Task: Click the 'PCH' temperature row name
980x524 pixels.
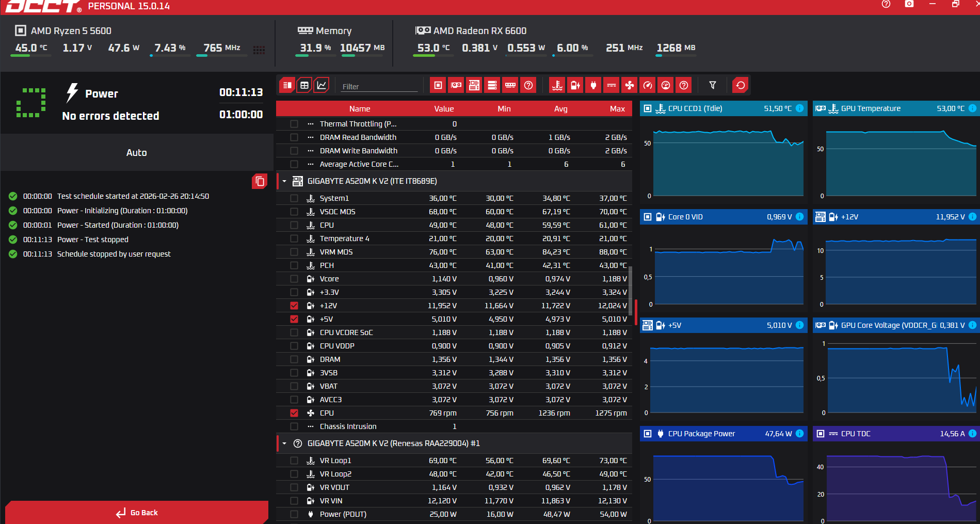Action: pyautogui.click(x=327, y=265)
